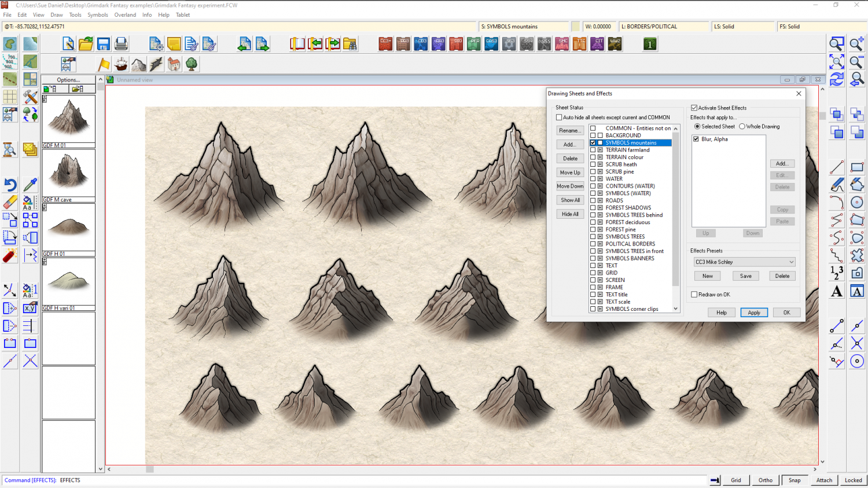868x488 pixels.
Task: Toggle Auto hide all sheets checkbox
Action: (559, 118)
